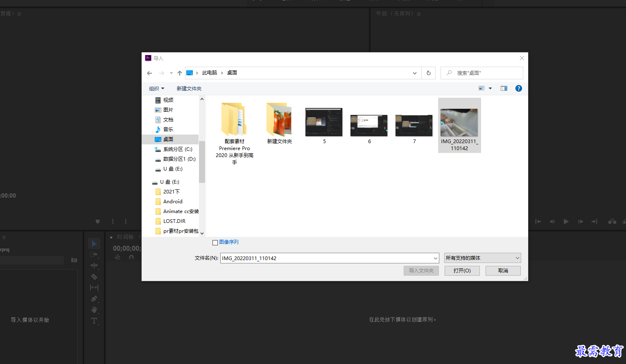Click the find-bin icon in project panel

coord(74,260)
